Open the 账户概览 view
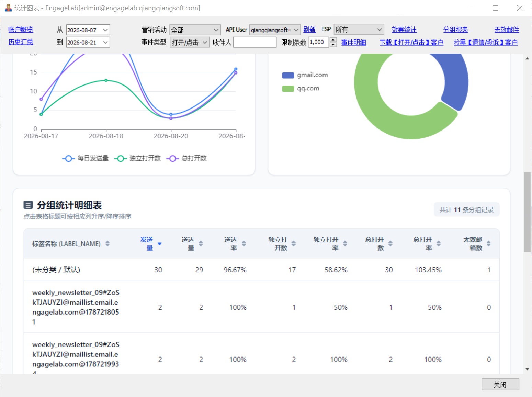The image size is (532, 397). click(x=21, y=30)
